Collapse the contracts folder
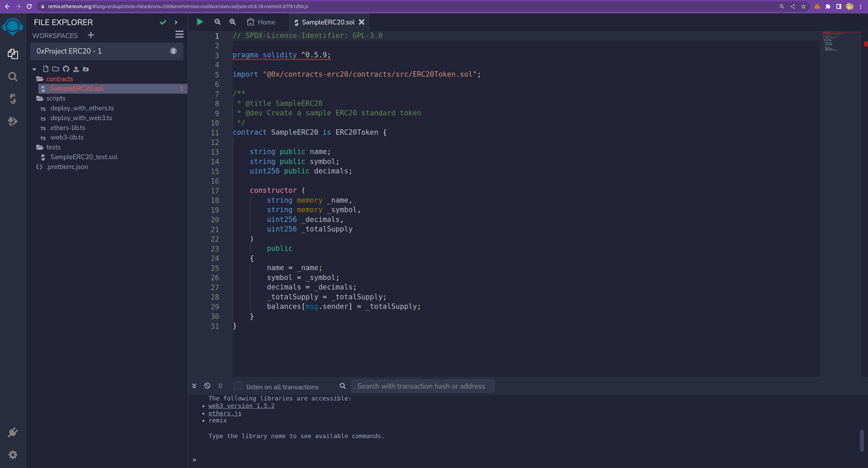The width and height of the screenshot is (868, 468). [60, 79]
